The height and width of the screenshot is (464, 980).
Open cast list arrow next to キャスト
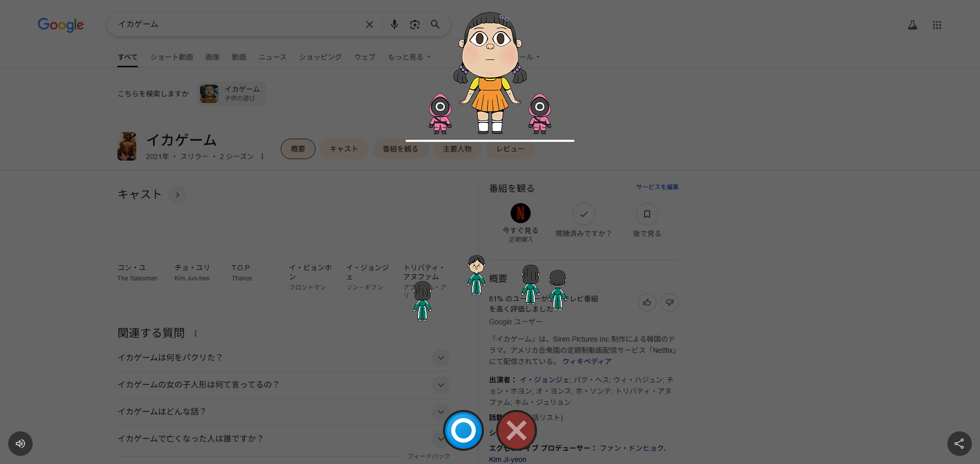pos(178,195)
